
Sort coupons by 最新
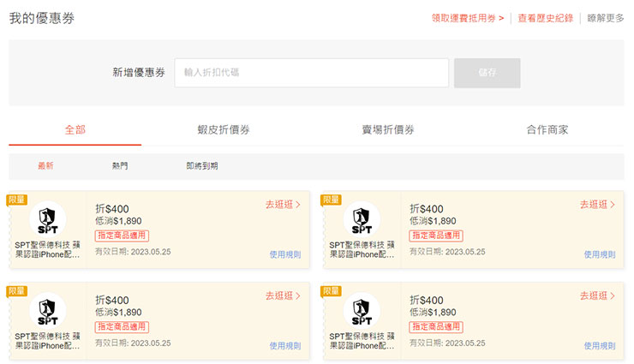click(45, 166)
